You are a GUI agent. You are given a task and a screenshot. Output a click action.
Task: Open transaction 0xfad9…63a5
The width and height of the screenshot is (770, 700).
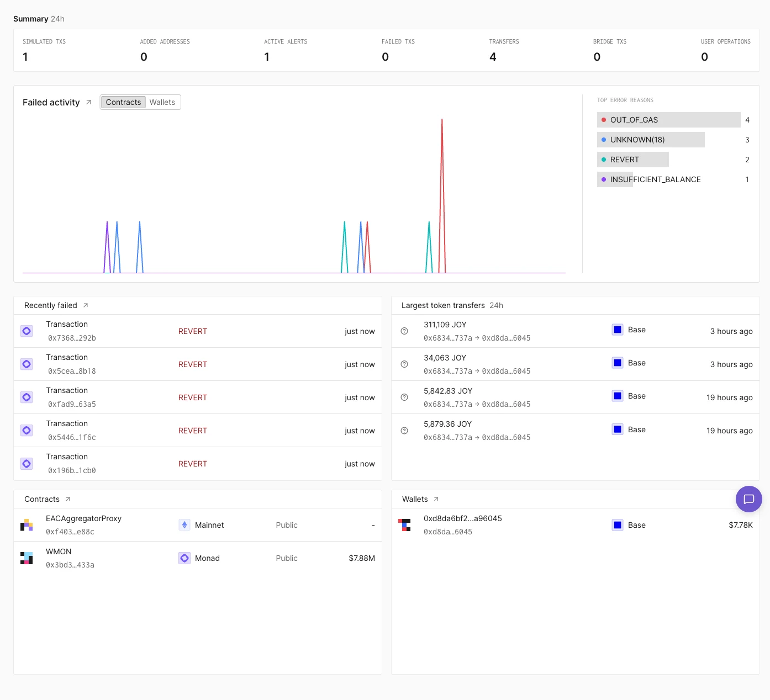(x=198, y=397)
